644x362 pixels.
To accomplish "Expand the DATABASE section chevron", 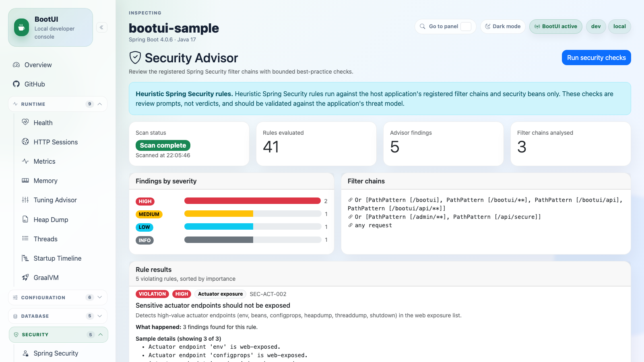I will [x=100, y=316].
